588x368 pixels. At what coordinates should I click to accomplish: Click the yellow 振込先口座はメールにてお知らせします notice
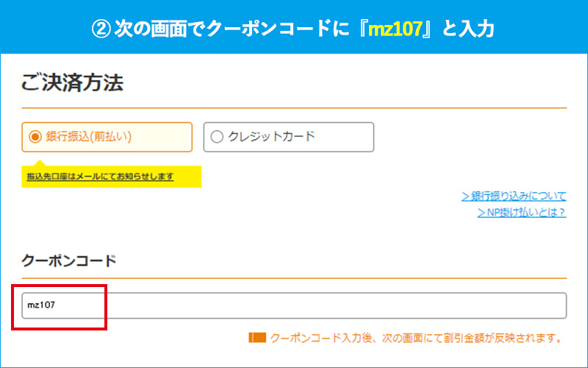click(x=111, y=177)
